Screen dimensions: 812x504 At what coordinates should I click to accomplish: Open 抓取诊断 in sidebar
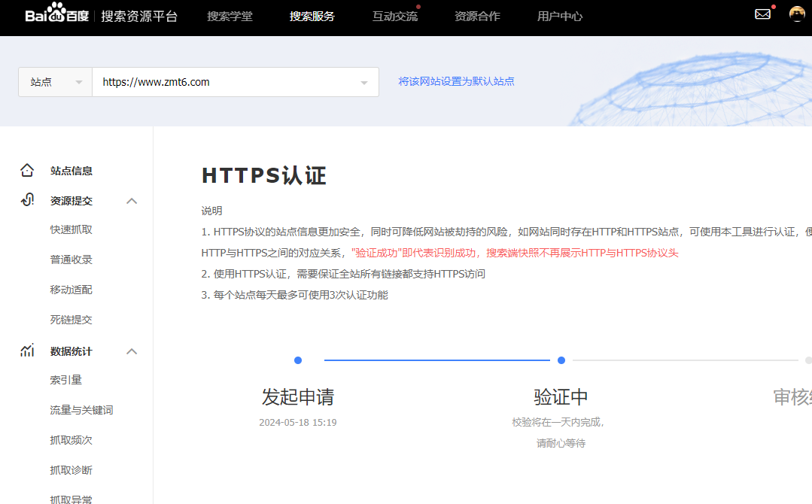(71, 470)
